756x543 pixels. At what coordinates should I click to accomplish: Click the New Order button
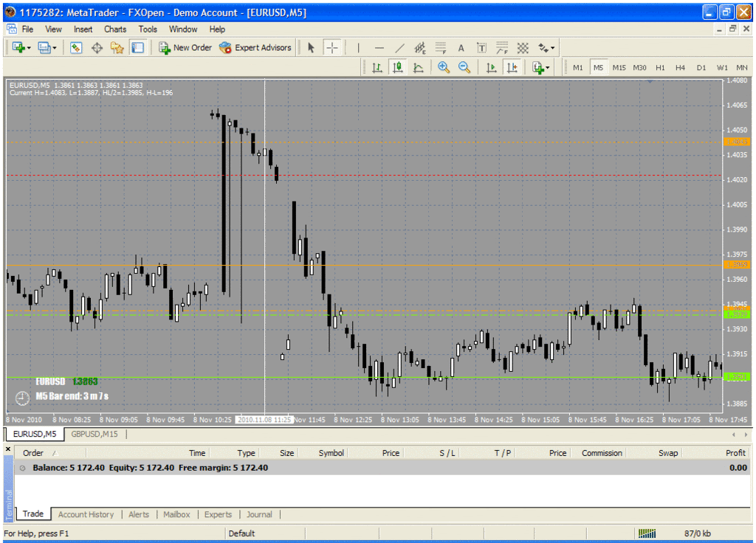[185, 48]
